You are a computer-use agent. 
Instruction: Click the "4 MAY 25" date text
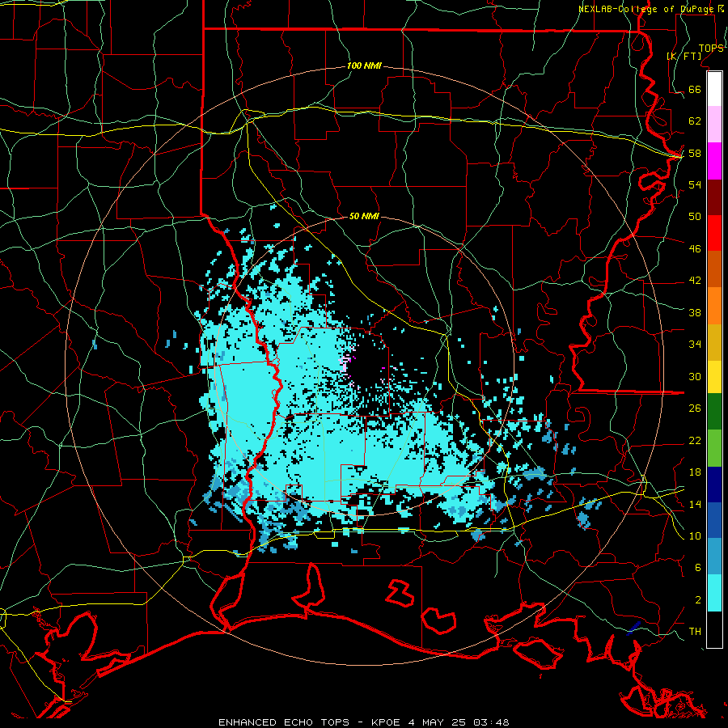click(x=438, y=722)
